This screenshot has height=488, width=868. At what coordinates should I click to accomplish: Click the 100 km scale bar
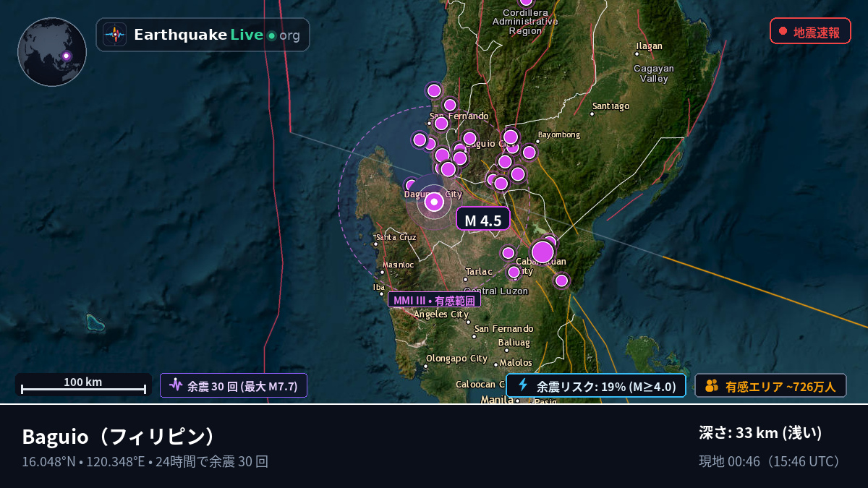click(83, 385)
